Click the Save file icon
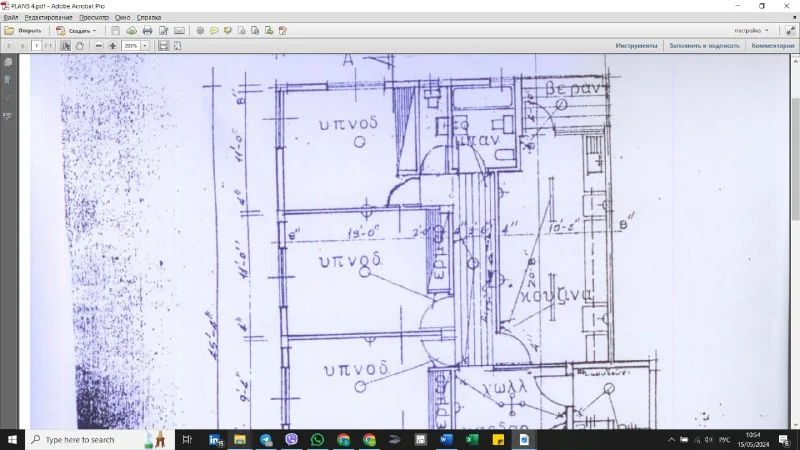800x450 pixels. click(116, 31)
